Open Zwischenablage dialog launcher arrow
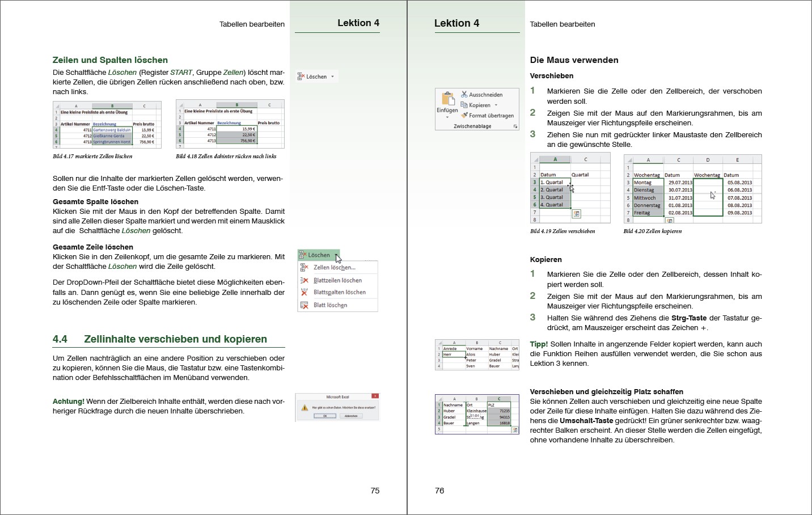The height and width of the screenshot is (515, 812). click(515, 126)
